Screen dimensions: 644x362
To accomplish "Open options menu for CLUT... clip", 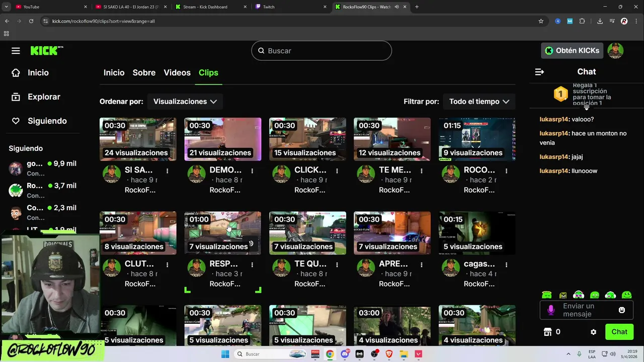I will pos(168,265).
